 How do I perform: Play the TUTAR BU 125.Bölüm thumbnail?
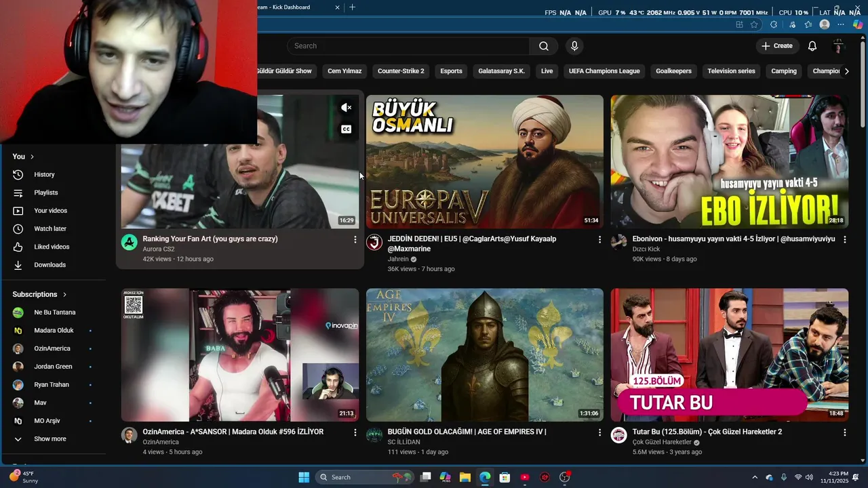coord(730,355)
